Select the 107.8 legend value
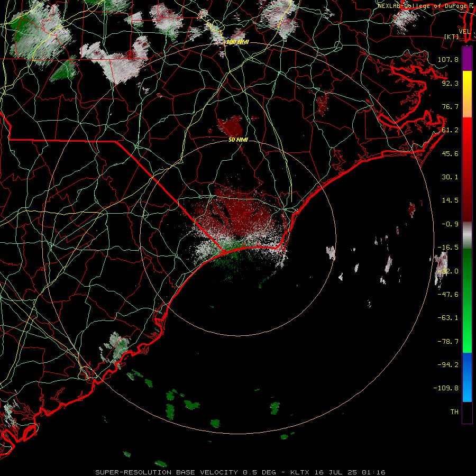This screenshot has width=476, height=476. click(x=448, y=59)
